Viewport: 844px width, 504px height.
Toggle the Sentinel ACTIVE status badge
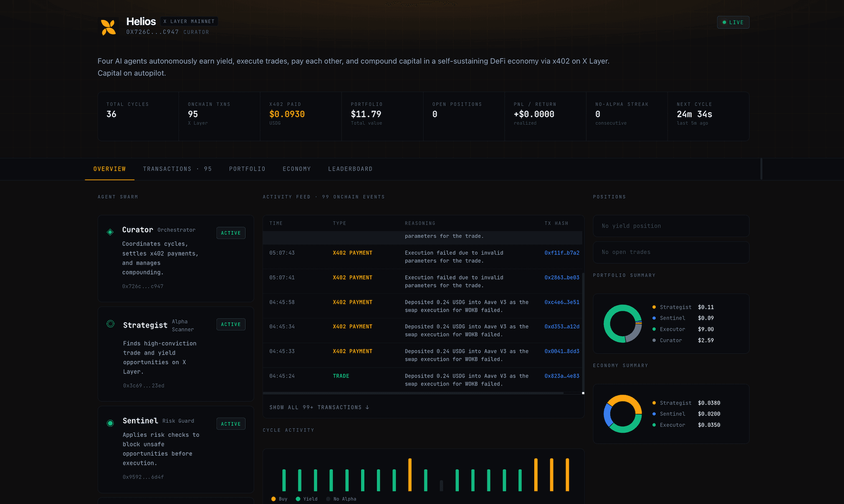231,424
